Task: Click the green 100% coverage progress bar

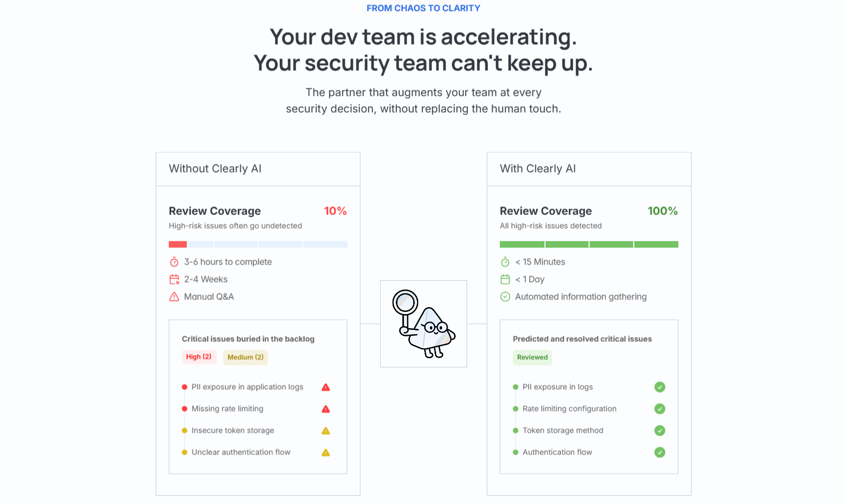Action: click(x=589, y=244)
